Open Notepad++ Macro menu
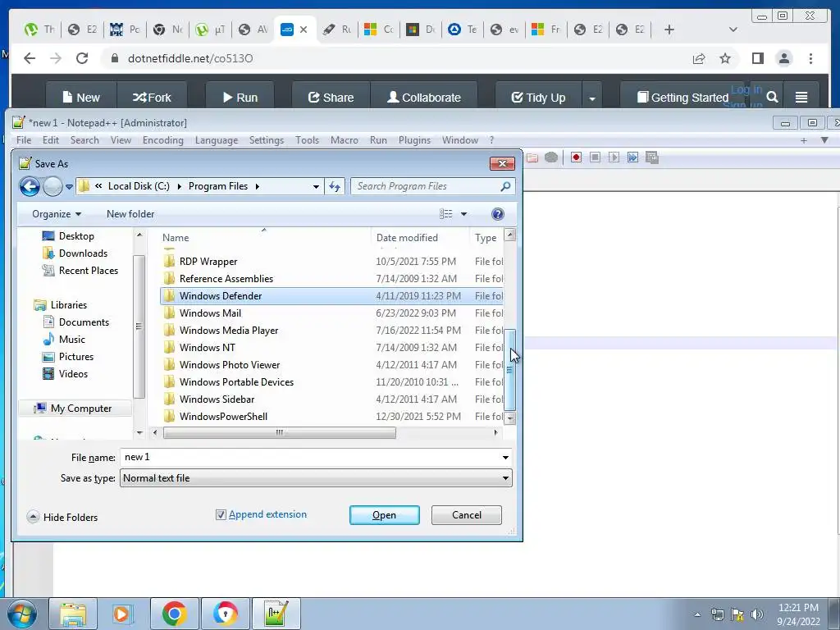The width and height of the screenshot is (840, 630). coord(344,140)
